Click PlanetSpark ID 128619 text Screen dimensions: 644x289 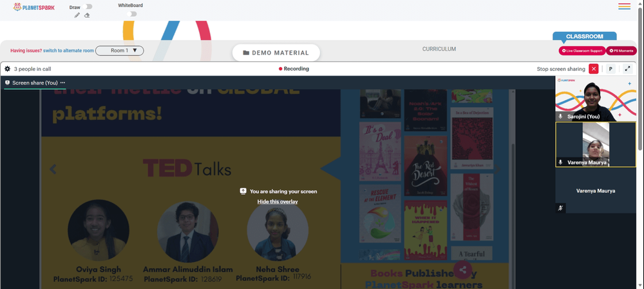click(x=183, y=279)
